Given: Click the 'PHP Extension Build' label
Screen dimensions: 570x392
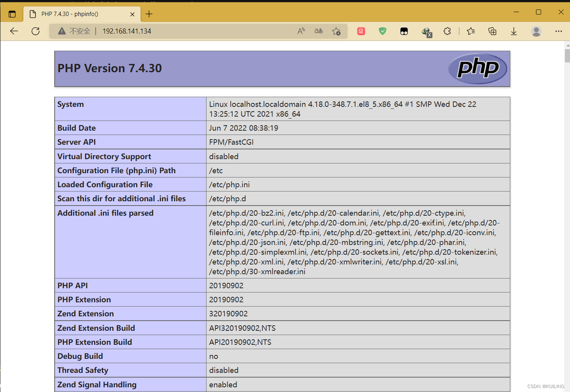Looking at the screenshot, I should pos(94,342).
